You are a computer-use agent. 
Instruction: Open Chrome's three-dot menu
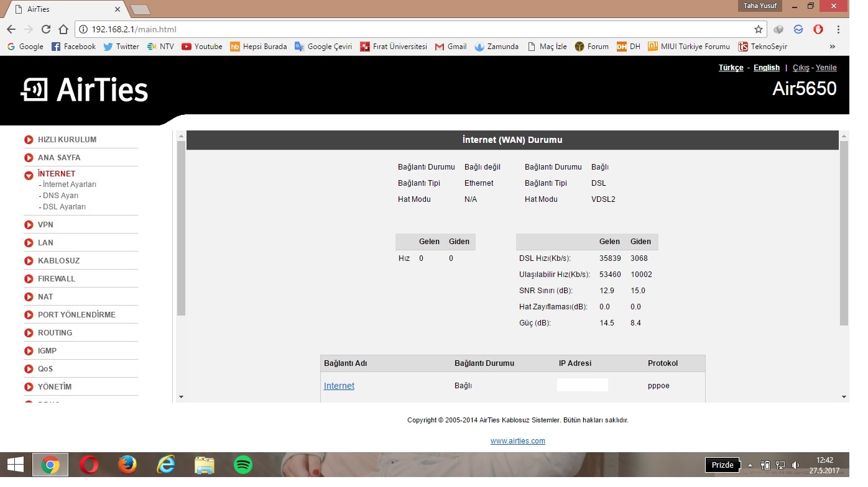point(839,29)
